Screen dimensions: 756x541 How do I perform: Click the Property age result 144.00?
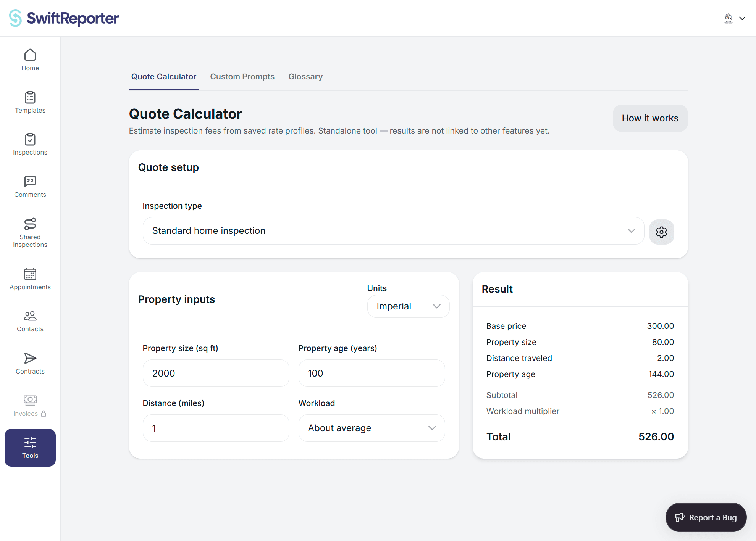[661, 374]
